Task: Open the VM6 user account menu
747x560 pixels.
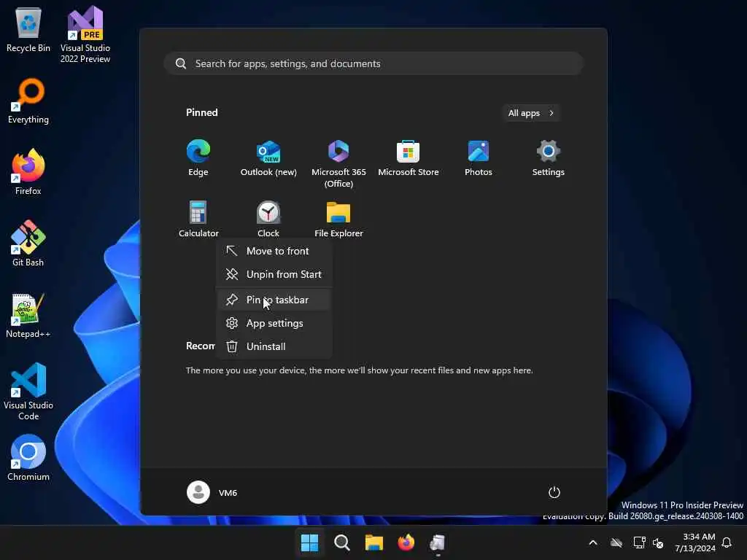Action: [212, 492]
